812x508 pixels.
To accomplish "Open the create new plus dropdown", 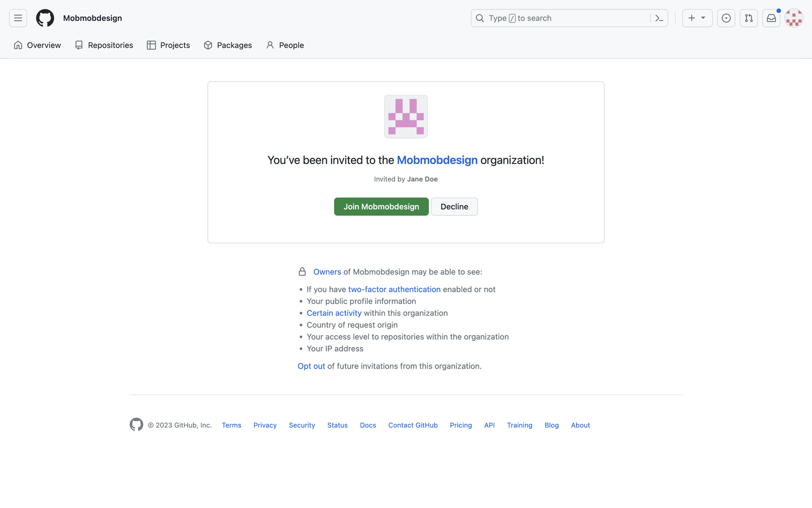I will (x=697, y=18).
